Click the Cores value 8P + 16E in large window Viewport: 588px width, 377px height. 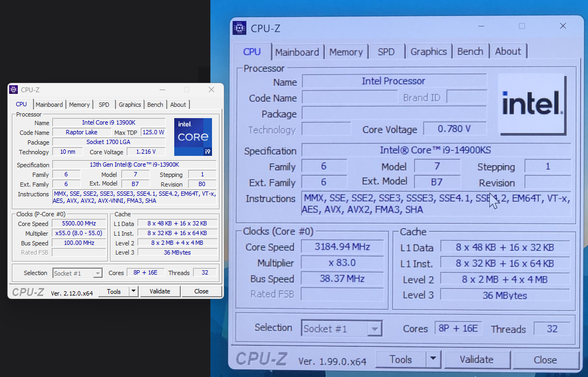458,328
